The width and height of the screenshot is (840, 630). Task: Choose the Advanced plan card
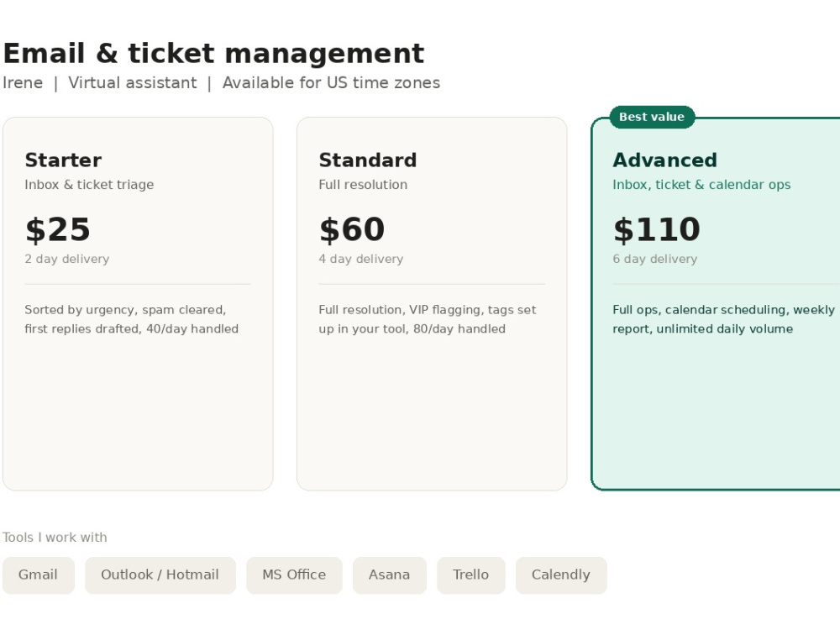(x=716, y=304)
